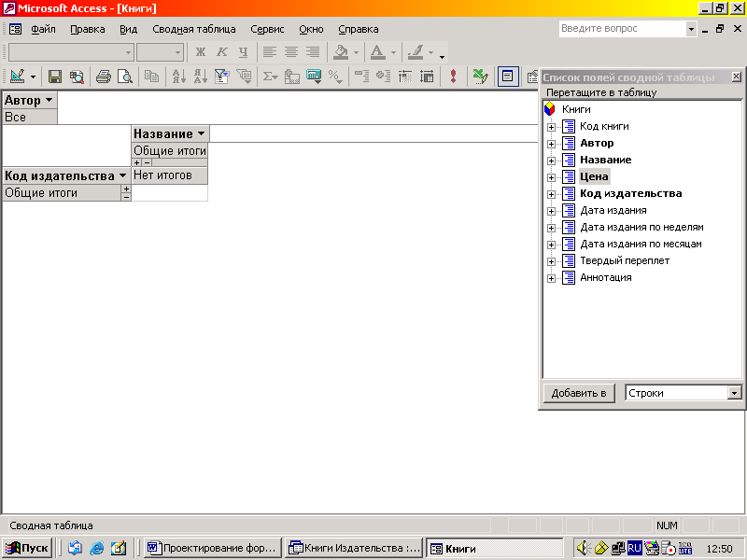Switch to Книги Издательства taskbar window
Image resolution: width=747 pixels, height=560 pixels.
(355, 548)
